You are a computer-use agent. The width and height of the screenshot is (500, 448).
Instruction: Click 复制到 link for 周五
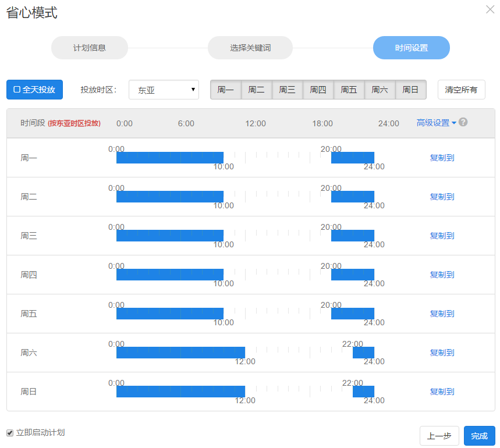[442, 314]
